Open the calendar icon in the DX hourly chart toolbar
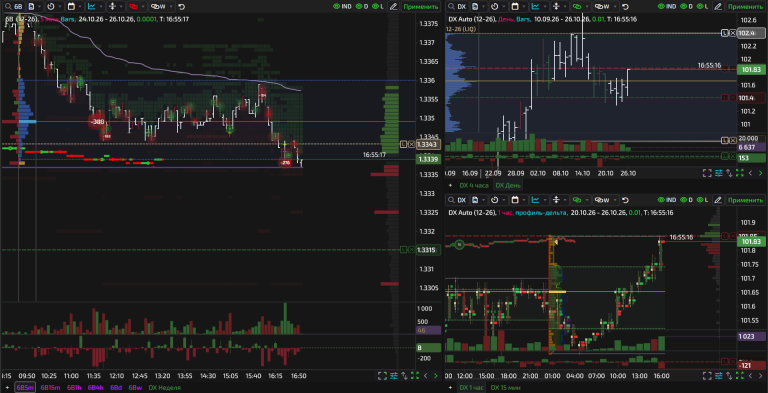The height and width of the screenshot is (393, 768). 515,200
